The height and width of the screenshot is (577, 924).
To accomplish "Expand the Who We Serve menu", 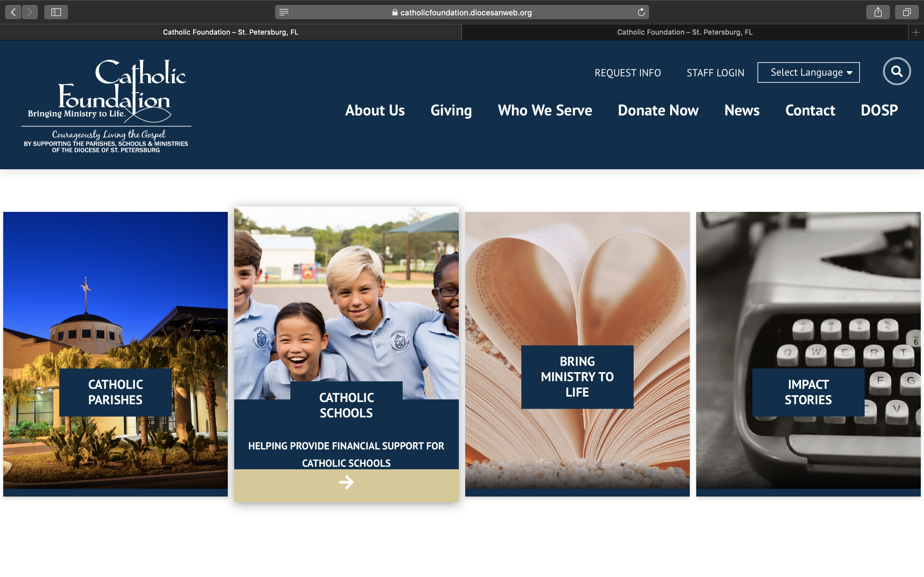I will click(x=545, y=110).
